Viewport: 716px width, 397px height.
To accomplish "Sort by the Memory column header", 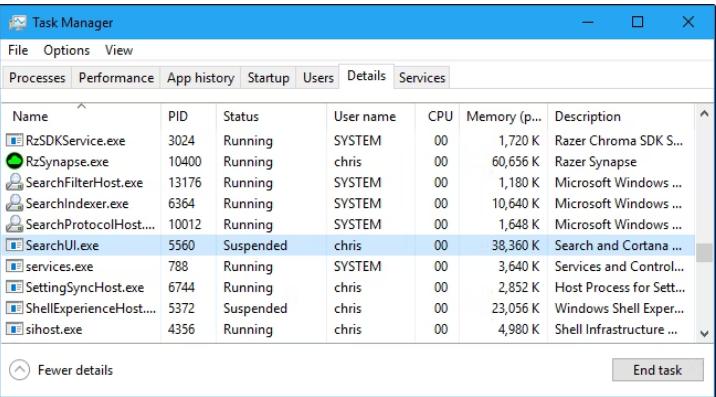I will (503, 116).
